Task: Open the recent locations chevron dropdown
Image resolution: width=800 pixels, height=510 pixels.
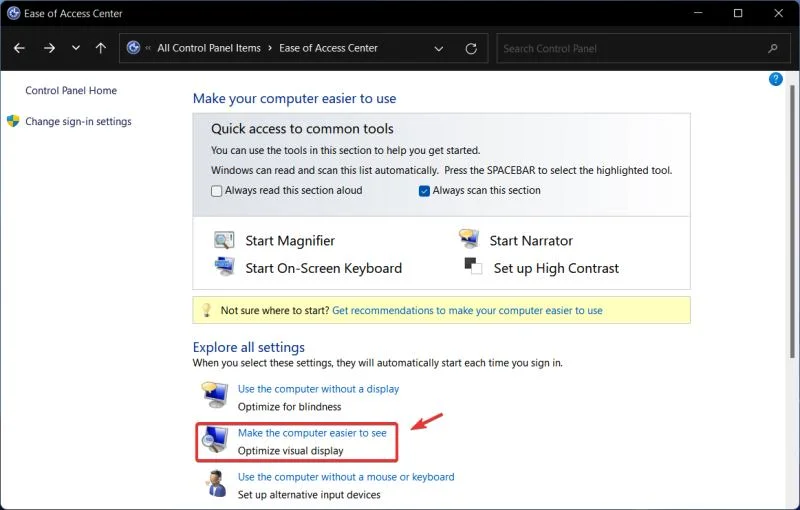Action: [x=76, y=48]
